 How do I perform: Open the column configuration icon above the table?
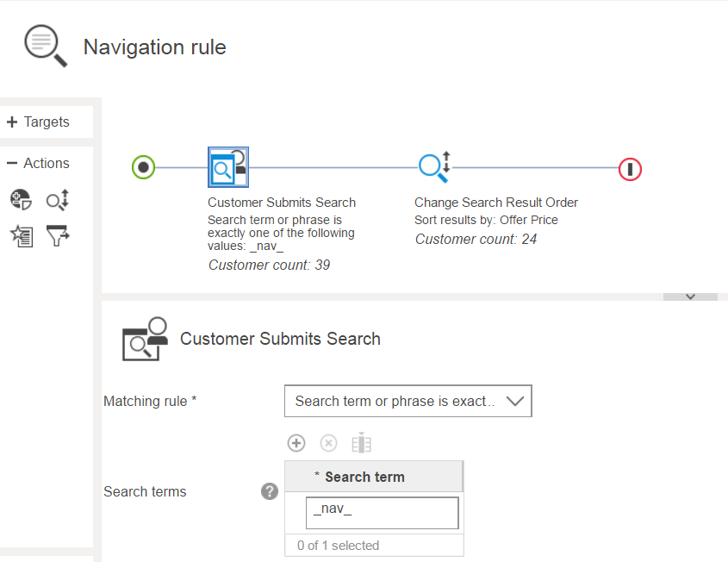point(361,442)
